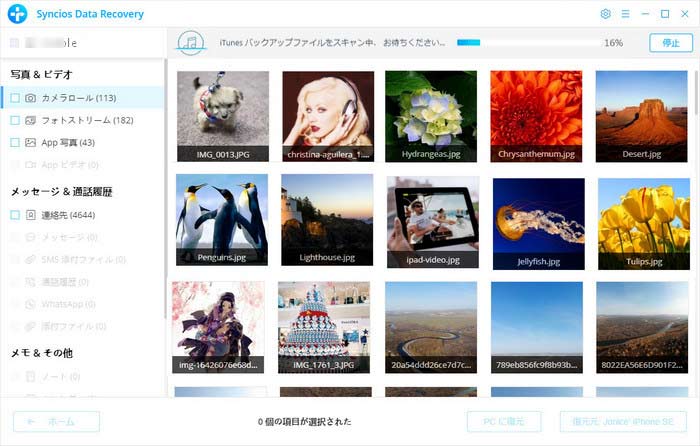The height and width of the screenshot is (446, 700).
Task: Click the PC に復元 button
Action: click(x=504, y=421)
